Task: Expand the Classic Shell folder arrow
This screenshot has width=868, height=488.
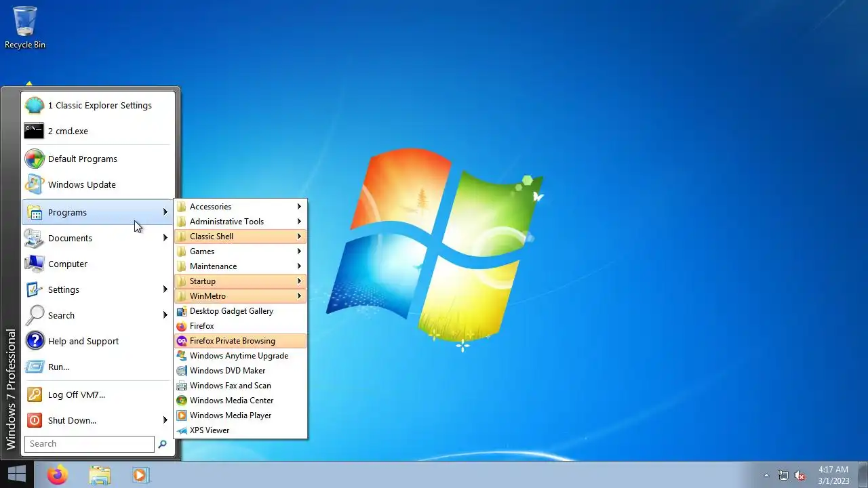Action: 299,237
